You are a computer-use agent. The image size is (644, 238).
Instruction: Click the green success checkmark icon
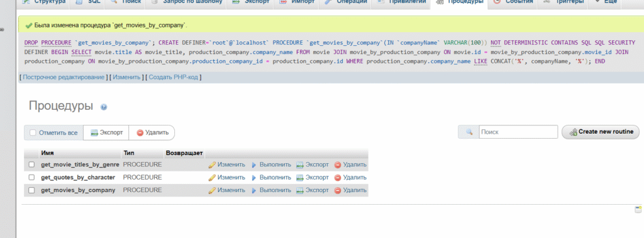pyautogui.click(x=29, y=26)
